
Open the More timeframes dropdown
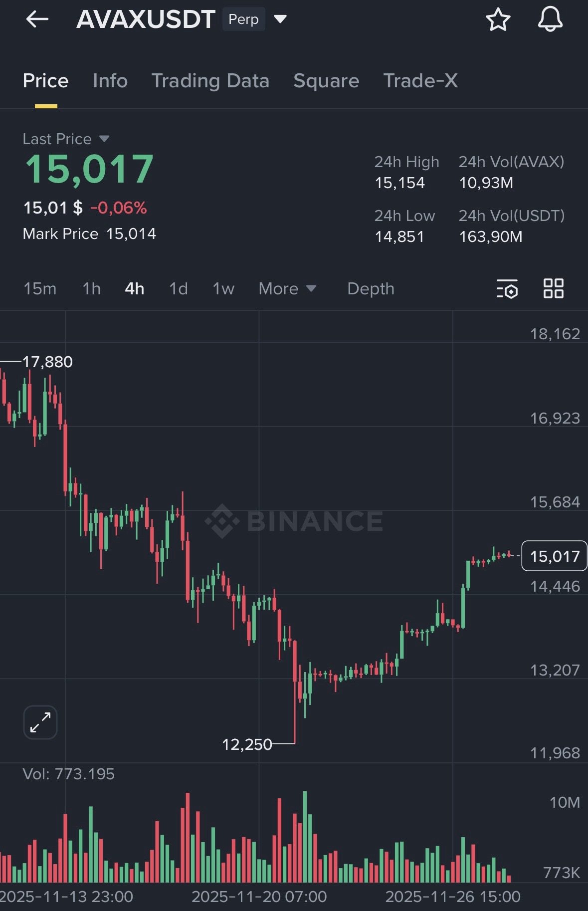click(287, 288)
